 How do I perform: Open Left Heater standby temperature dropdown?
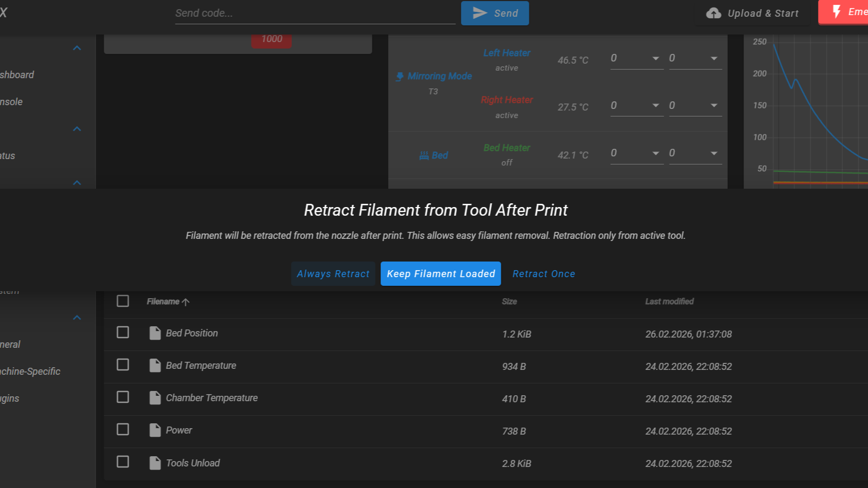click(714, 58)
